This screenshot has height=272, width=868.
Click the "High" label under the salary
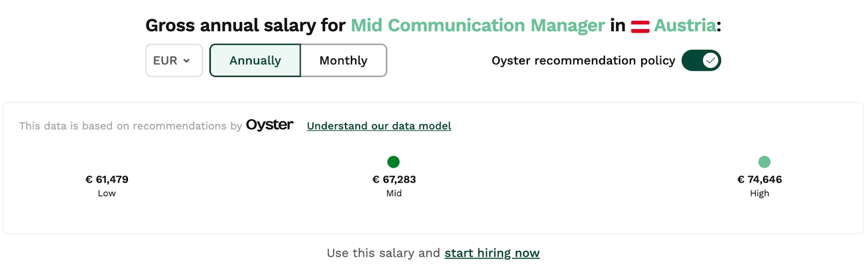[x=759, y=193]
